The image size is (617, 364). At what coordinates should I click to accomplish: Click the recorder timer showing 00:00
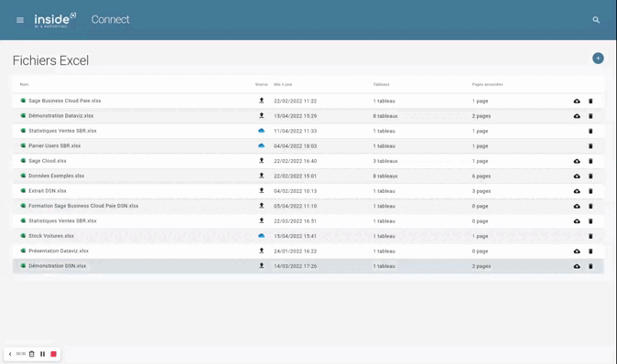(21, 354)
